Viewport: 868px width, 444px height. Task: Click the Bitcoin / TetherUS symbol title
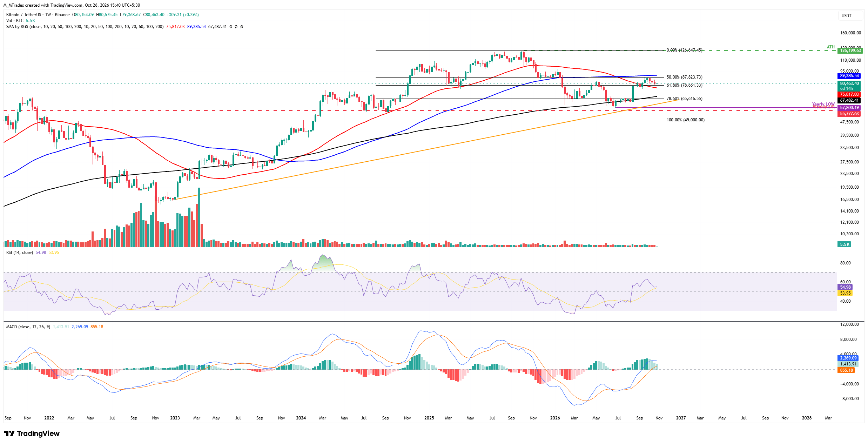click(23, 15)
